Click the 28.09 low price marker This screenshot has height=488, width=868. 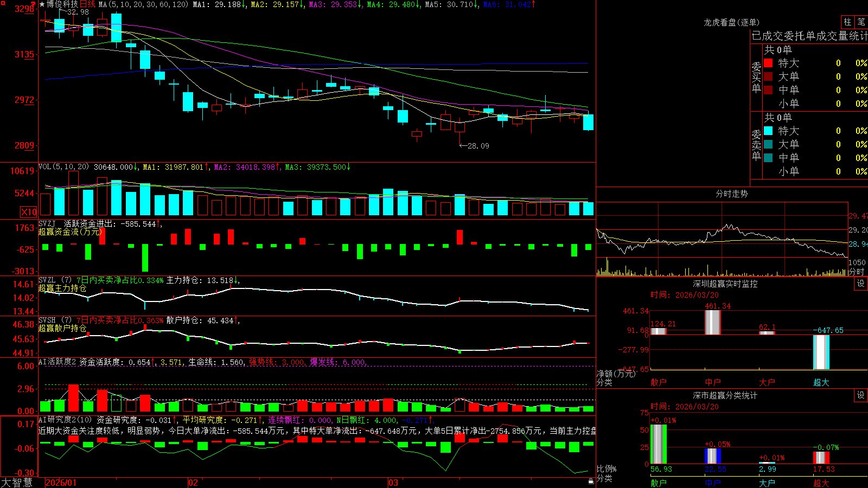point(478,146)
